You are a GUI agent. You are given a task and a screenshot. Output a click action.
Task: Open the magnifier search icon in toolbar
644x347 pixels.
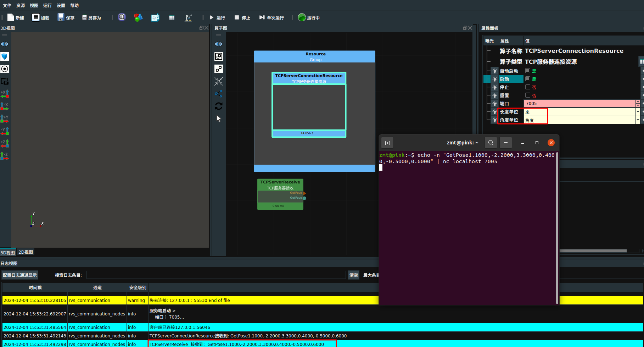(x=122, y=17)
